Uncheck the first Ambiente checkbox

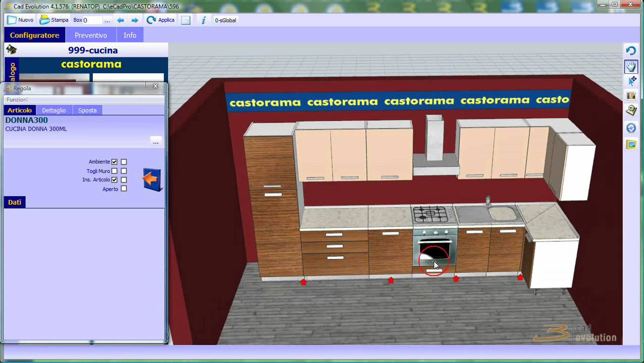(x=115, y=162)
